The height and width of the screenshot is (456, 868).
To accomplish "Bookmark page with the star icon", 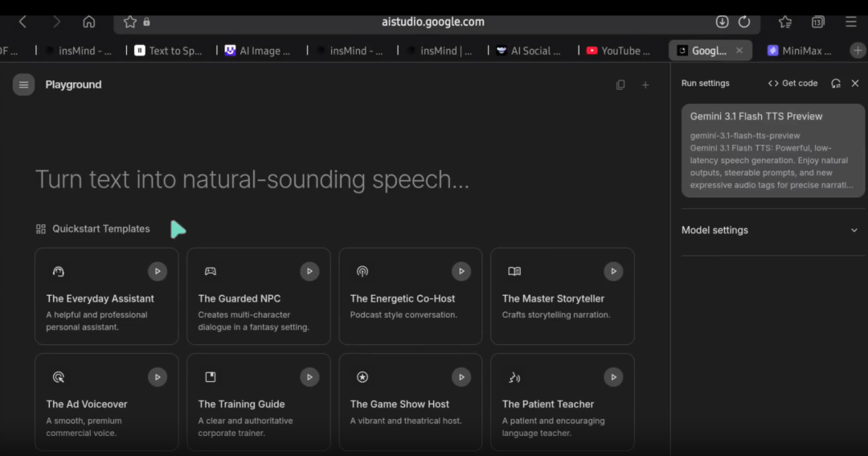I will click(x=129, y=23).
